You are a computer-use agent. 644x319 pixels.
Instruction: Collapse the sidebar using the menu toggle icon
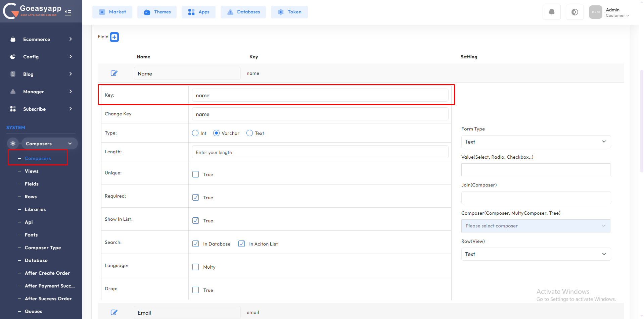[x=68, y=12]
